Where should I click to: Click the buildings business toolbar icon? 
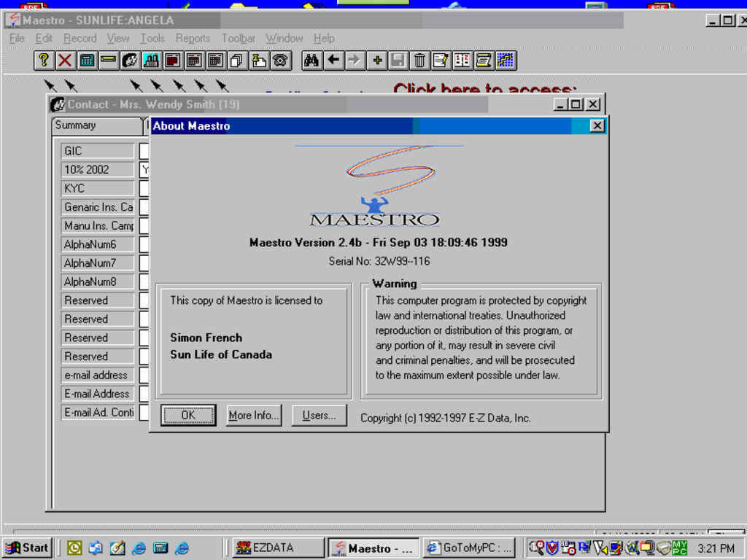pos(152,61)
